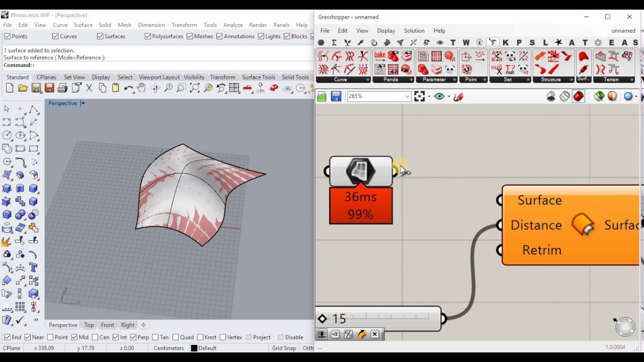Screen dimensions: 644x362
Task: Click the no-preview icon in Grasshopper
Action: pos(551,97)
